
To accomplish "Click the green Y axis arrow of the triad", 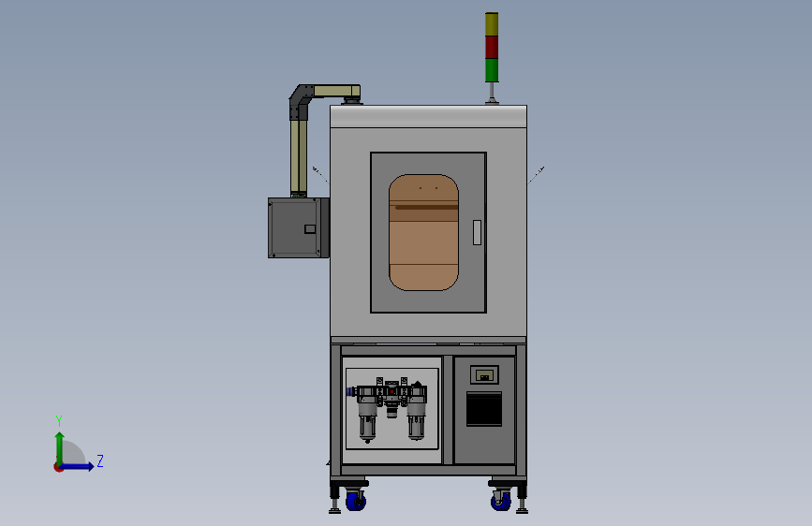I will (60, 447).
